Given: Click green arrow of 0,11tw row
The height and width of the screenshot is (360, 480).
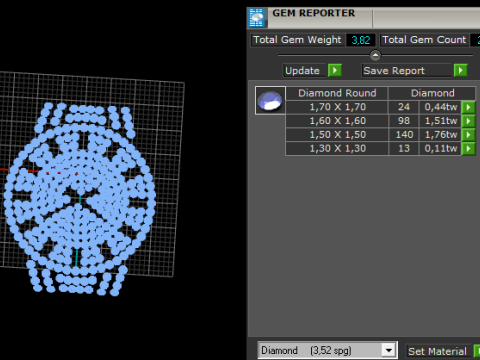Looking at the screenshot, I should click(x=468, y=148).
